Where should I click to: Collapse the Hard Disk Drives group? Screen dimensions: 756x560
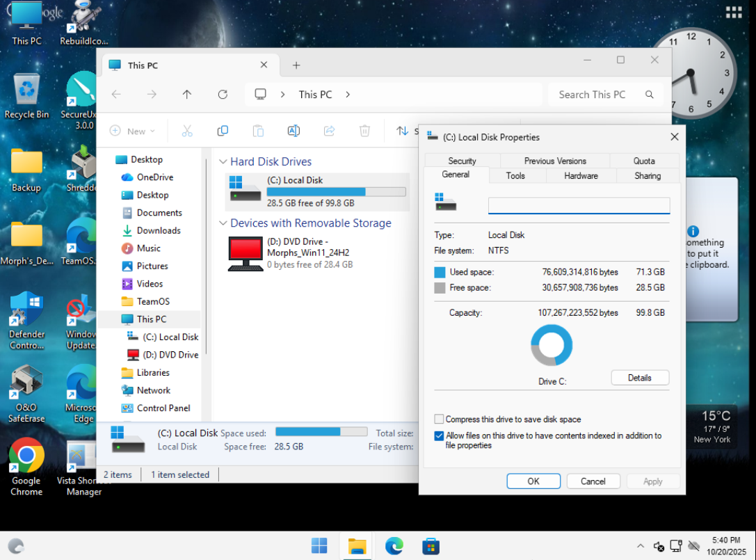[x=223, y=161]
